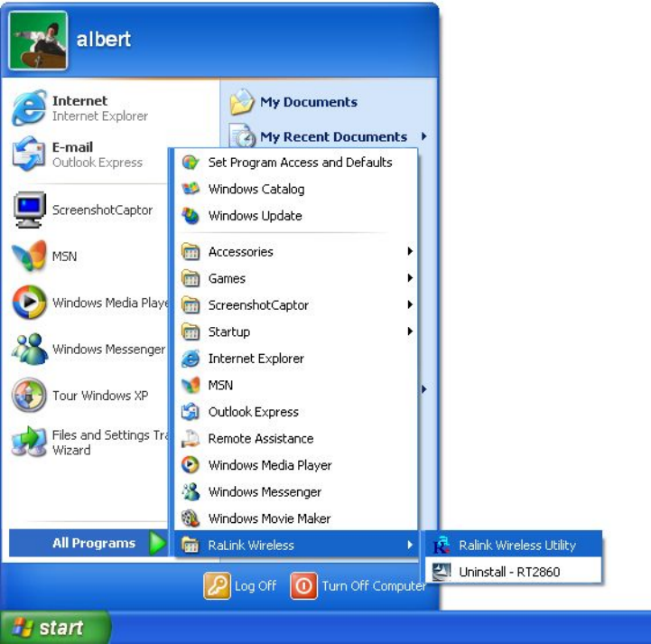Click the Tour Windows XP icon
The image size is (651, 644).
29,395
